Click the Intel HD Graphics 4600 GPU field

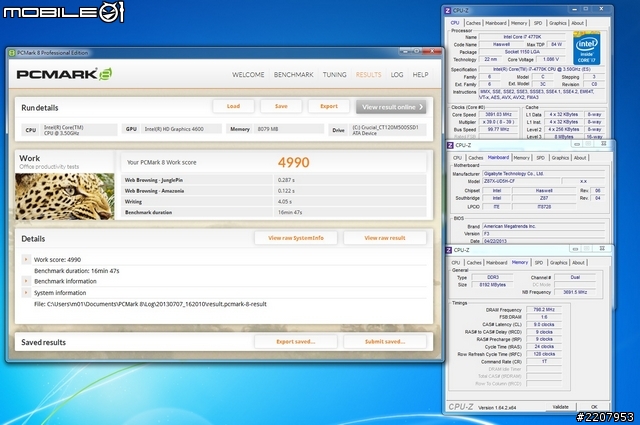tap(181, 129)
